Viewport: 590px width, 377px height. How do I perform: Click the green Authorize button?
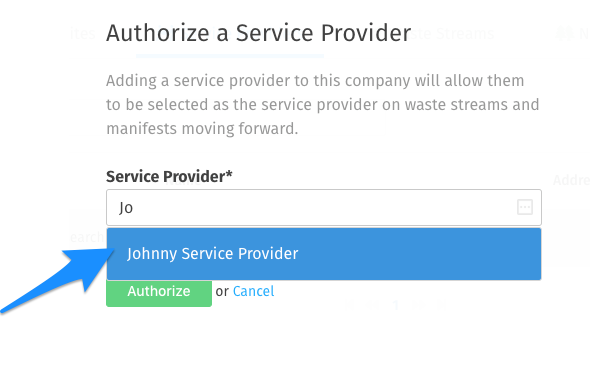pyautogui.click(x=159, y=292)
